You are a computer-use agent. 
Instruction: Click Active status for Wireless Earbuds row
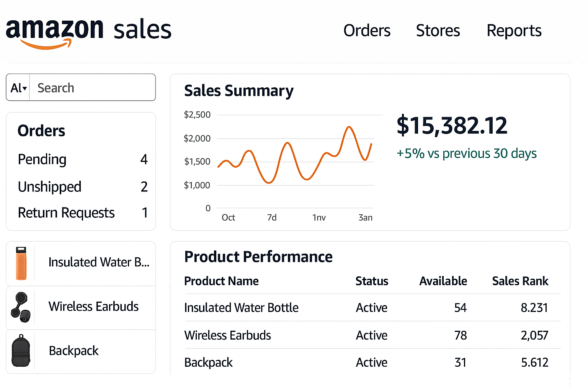click(x=372, y=335)
